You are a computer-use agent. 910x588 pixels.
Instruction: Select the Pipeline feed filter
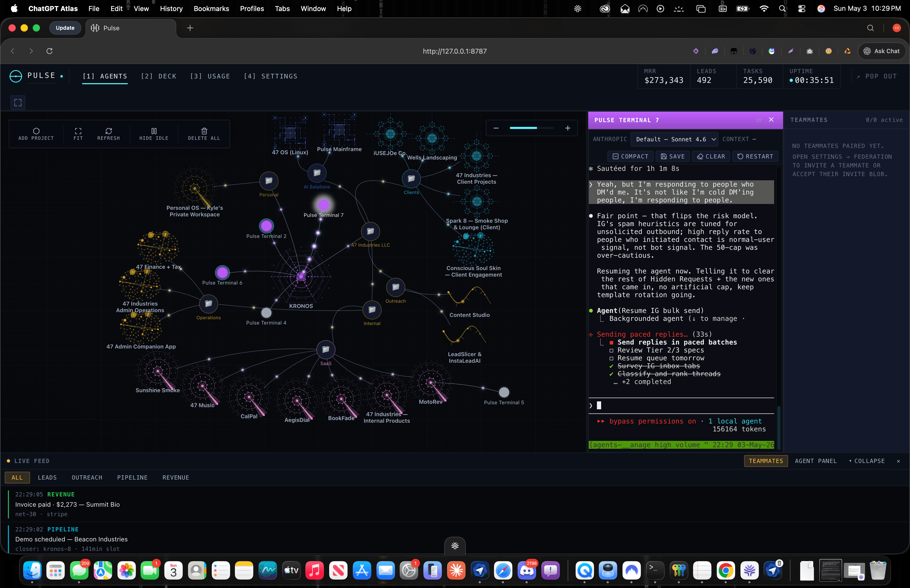132,478
